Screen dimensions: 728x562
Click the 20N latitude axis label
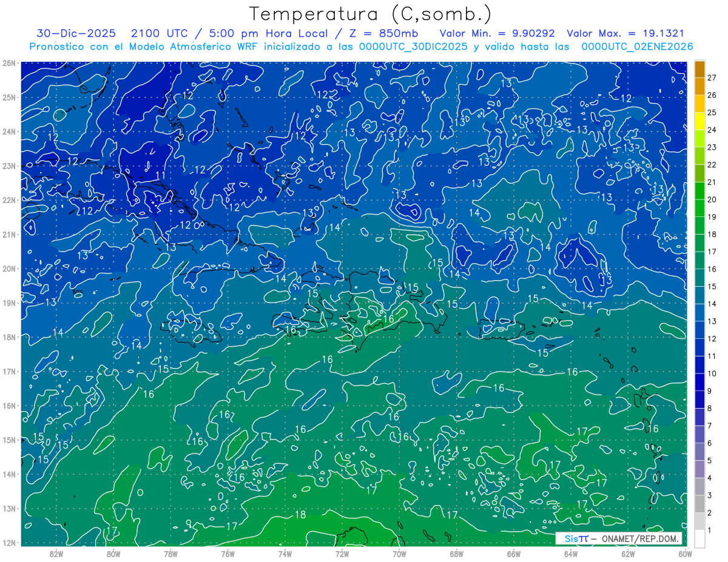coord(8,269)
